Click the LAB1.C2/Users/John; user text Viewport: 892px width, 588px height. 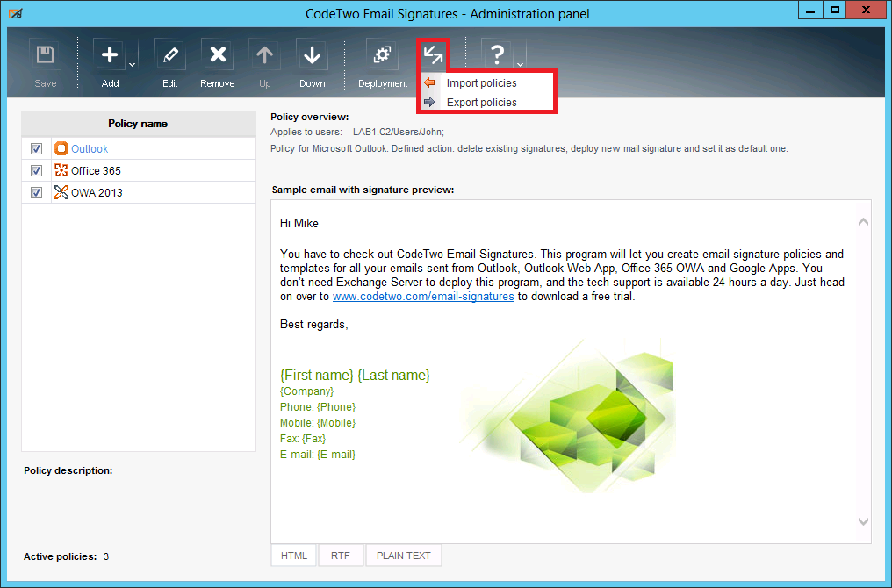click(x=399, y=132)
